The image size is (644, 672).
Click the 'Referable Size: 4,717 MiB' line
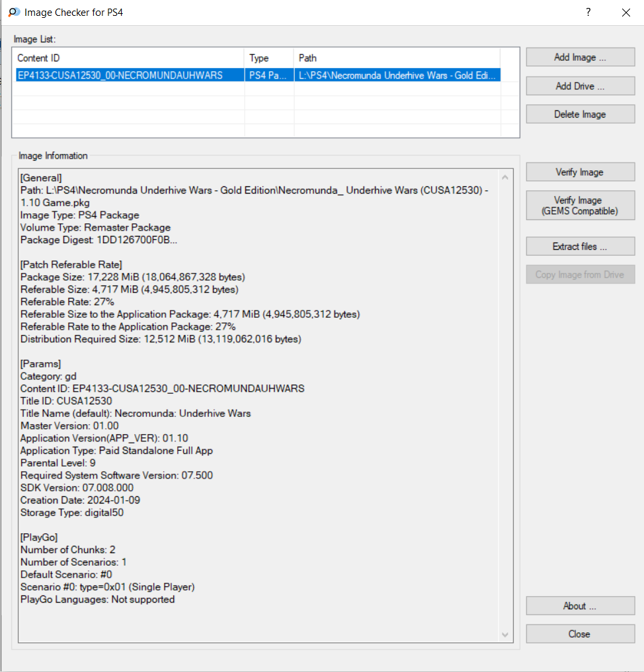tap(130, 289)
